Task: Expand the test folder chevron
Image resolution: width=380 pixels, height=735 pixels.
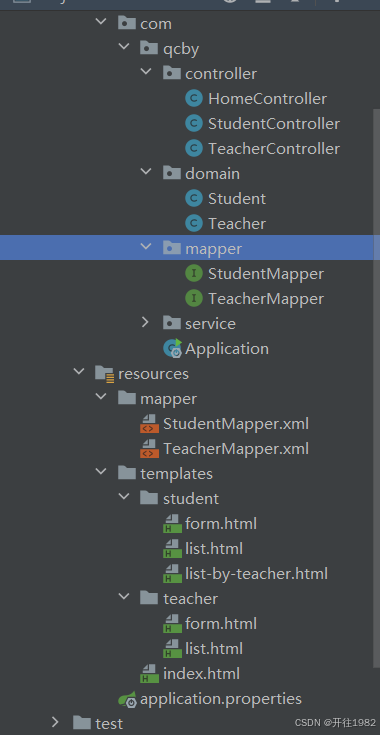Action: click(55, 722)
